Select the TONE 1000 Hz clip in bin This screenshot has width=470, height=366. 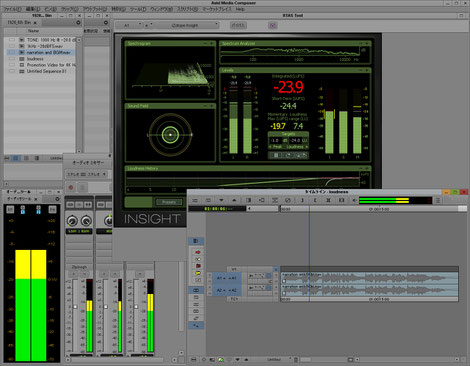pyautogui.click(x=42, y=40)
